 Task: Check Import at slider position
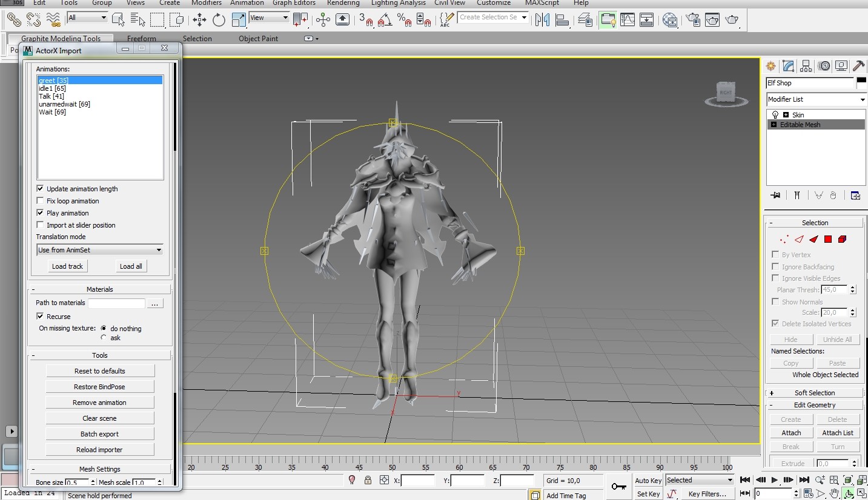tap(40, 225)
